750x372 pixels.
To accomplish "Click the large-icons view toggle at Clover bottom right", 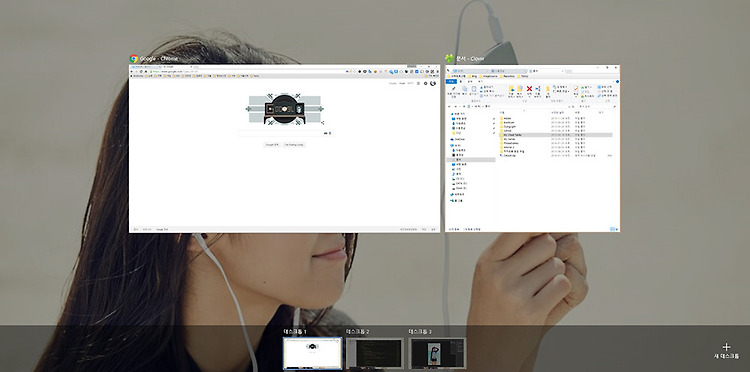I will coord(616,230).
